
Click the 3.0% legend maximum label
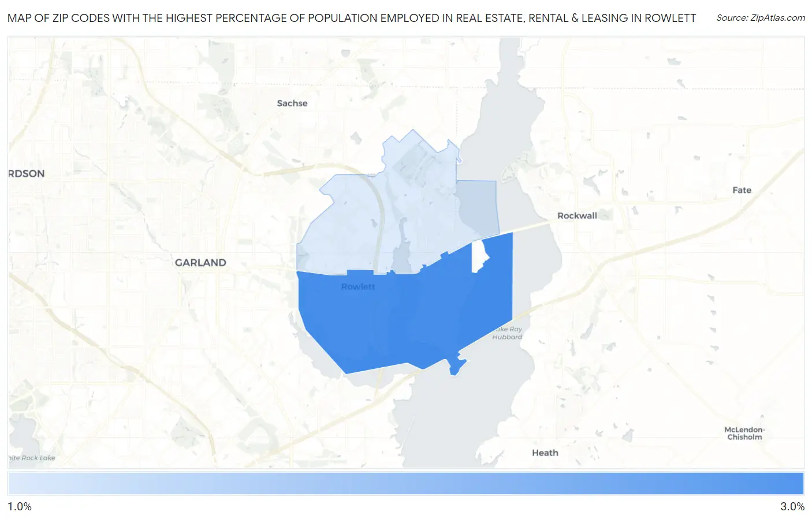pos(792,507)
